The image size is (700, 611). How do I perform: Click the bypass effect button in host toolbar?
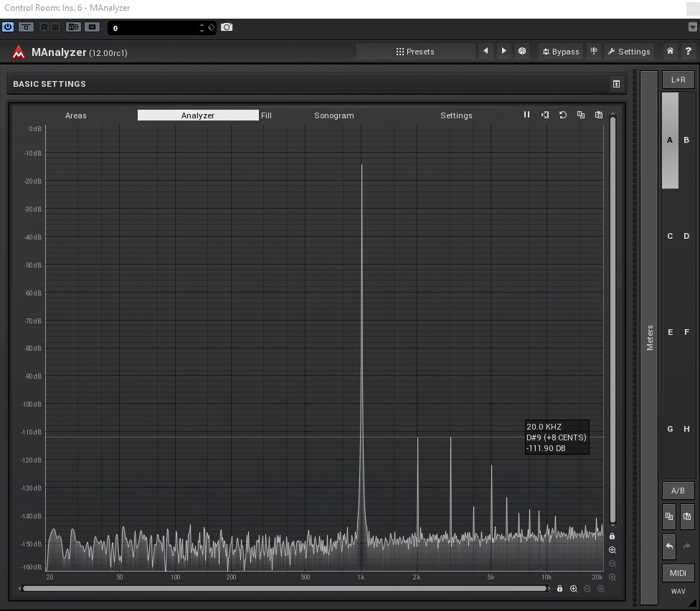[x=26, y=27]
